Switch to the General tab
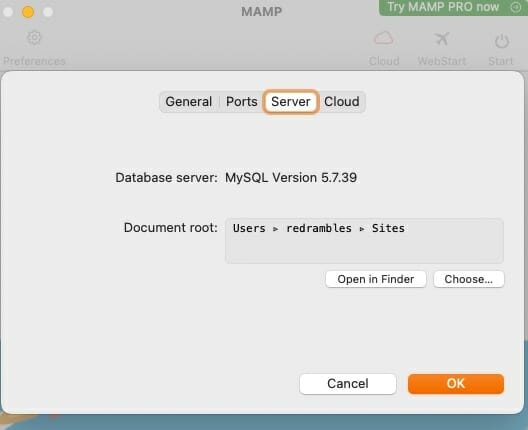This screenshot has width=528, height=430. point(189,102)
